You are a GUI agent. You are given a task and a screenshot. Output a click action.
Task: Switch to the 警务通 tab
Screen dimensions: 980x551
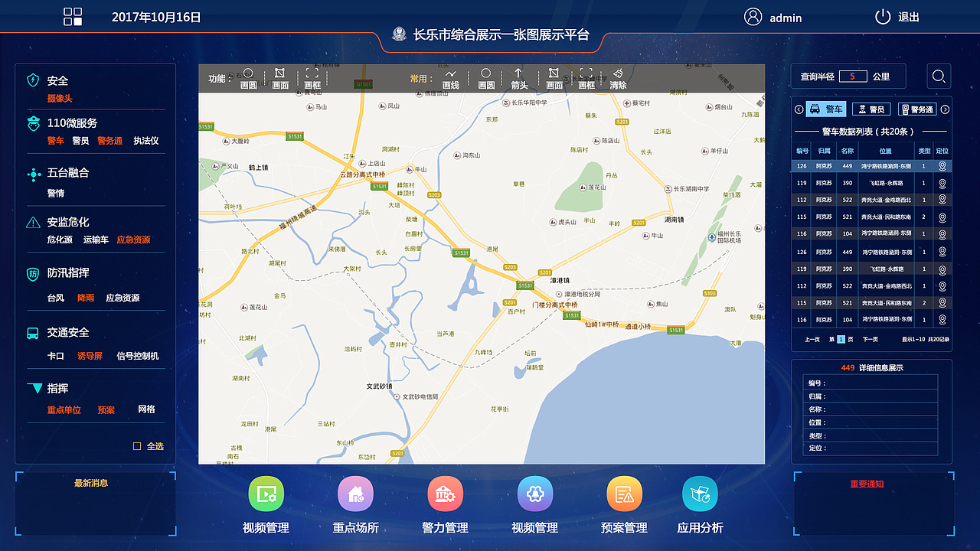[x=918, y=109]
